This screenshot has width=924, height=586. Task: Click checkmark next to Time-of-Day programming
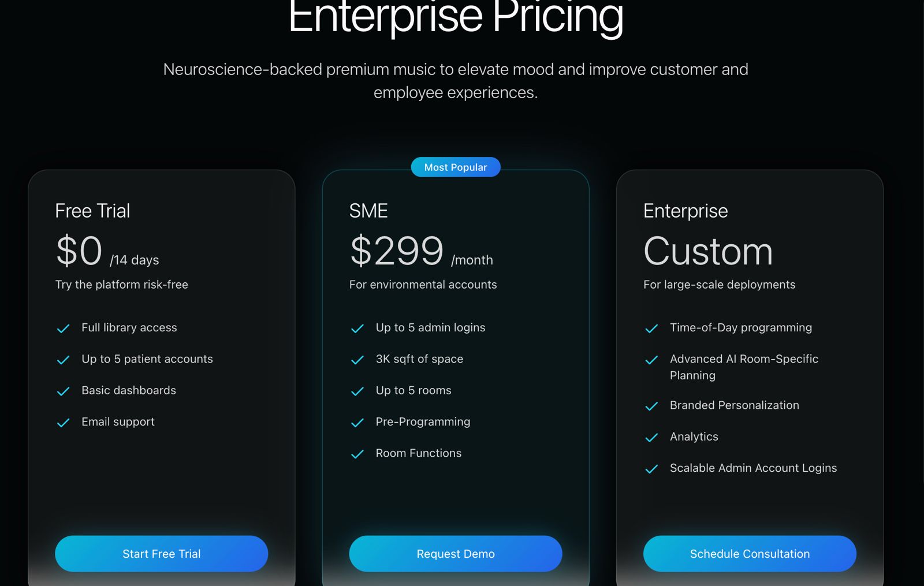(651, 329)
